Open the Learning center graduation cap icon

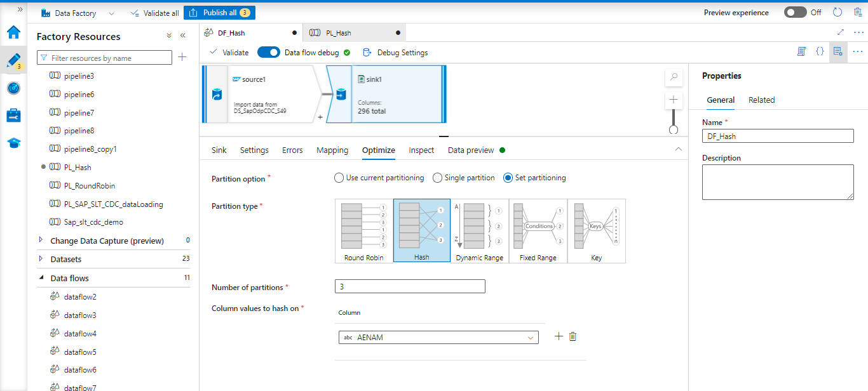(x=13, y=143)
